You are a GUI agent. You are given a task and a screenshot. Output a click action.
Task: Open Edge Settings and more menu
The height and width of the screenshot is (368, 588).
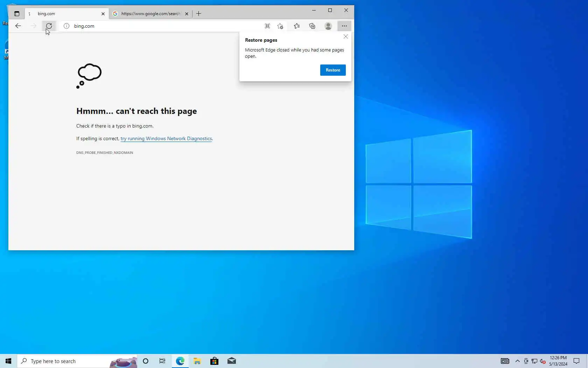coord(344,26)
